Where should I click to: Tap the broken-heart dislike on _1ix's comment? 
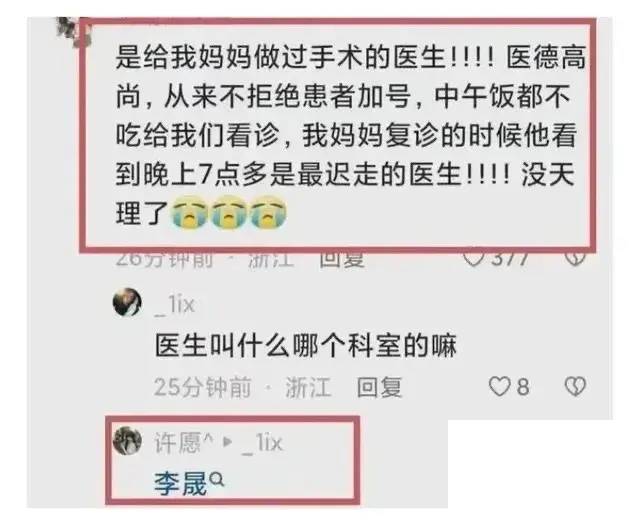click(575, 386)
